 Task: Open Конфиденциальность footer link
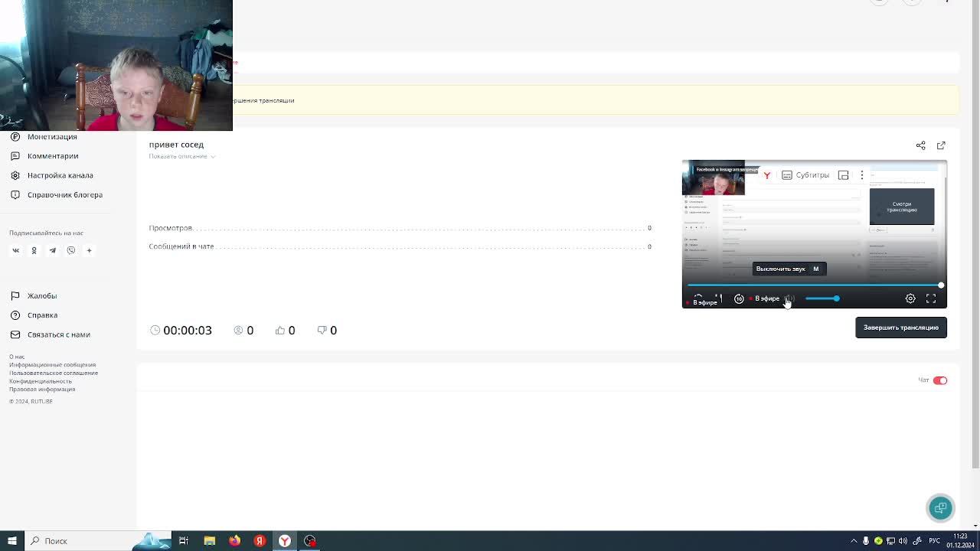41,381
